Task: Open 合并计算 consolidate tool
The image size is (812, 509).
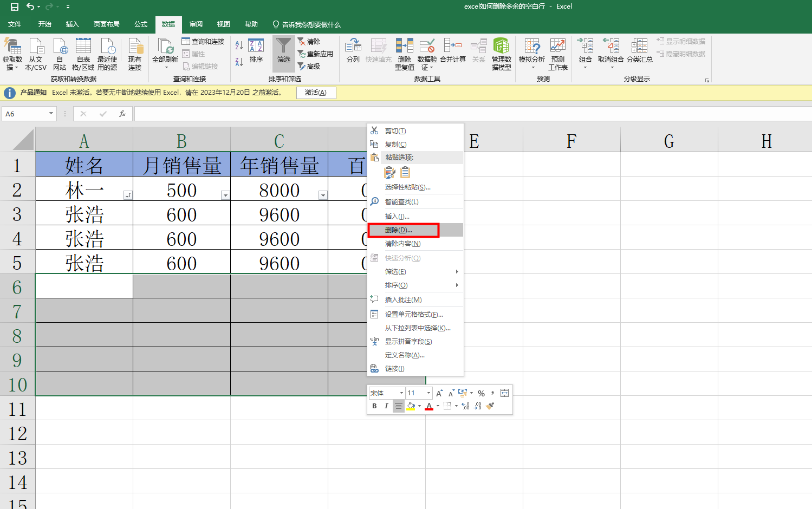Action: [x=453, y=51]
